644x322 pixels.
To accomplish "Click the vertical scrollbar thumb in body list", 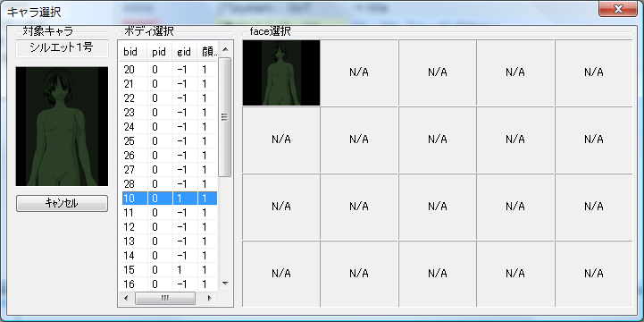I will [x=225, y=117].
